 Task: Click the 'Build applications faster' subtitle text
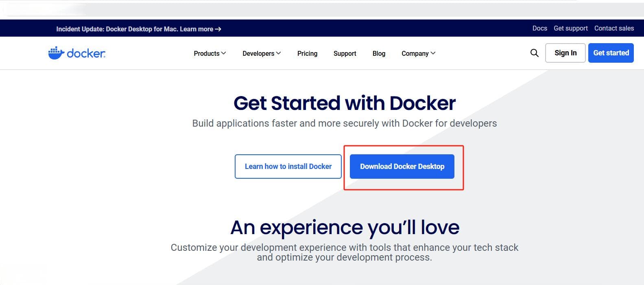click(x=345, y=123)
